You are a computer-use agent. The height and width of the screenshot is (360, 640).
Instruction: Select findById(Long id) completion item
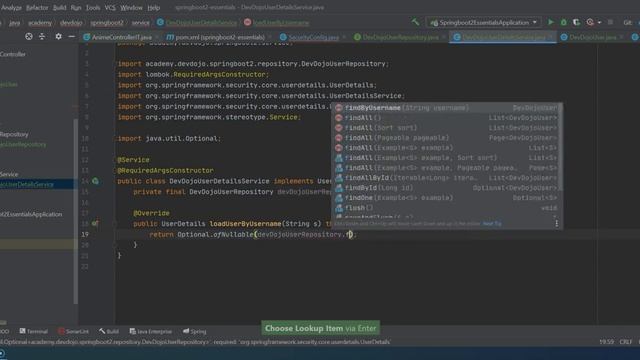coord(446,188)
